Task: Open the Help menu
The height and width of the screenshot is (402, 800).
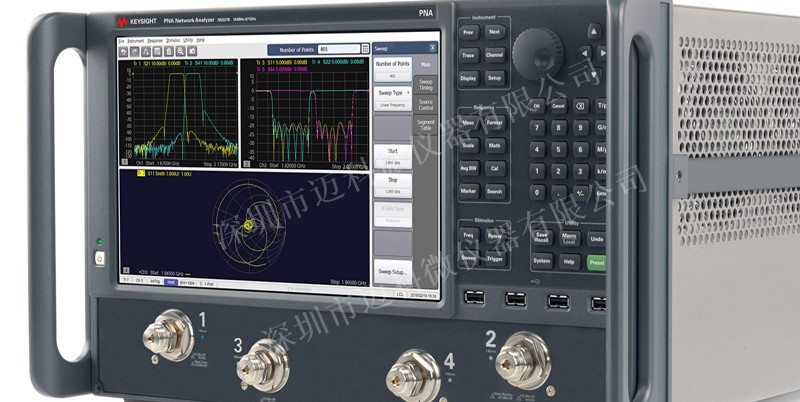Action: [201, 40]
